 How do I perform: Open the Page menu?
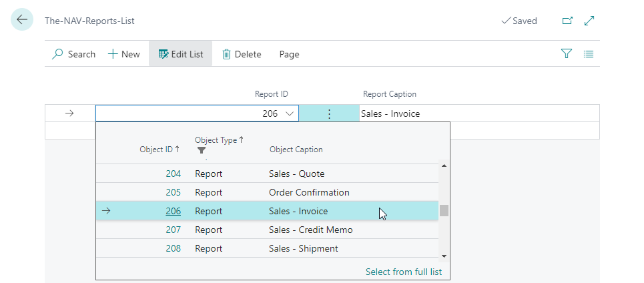click(289, 54)
